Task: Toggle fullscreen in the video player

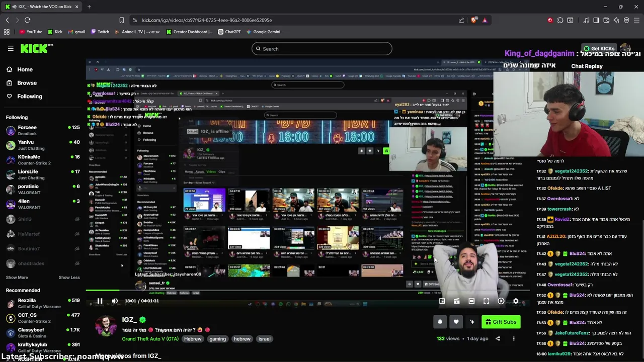Action: pyautogui.click(x=486, y=301)
